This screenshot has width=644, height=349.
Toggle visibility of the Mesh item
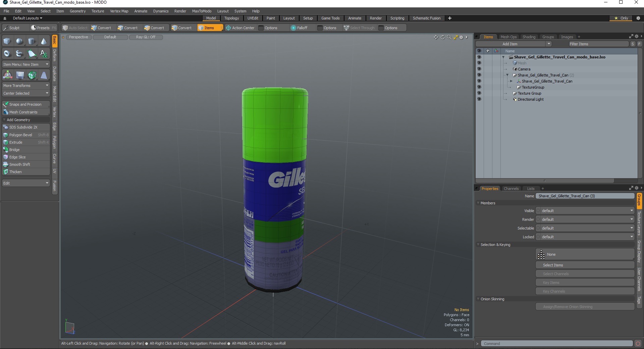[x=479, y=63]
